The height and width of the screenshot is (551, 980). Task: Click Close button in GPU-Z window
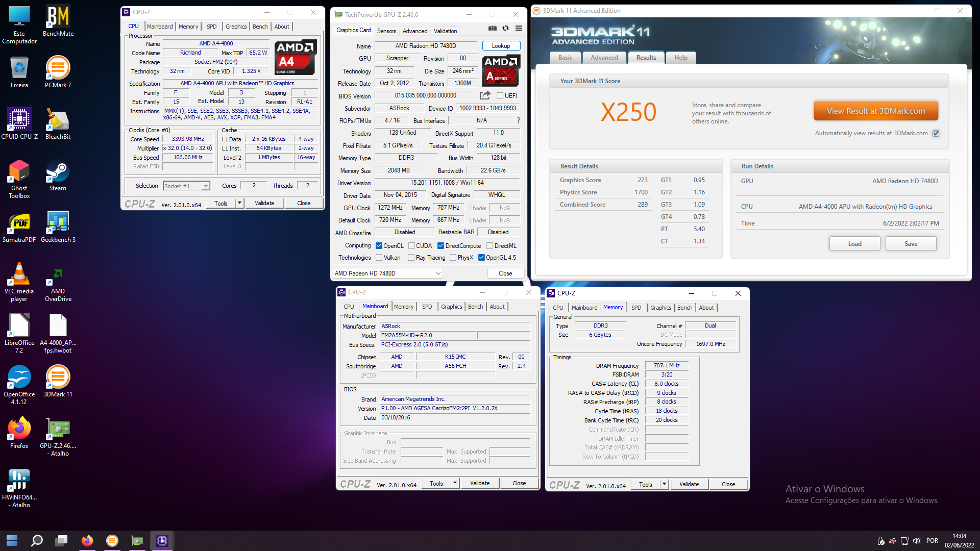click(x=505, y=273)
